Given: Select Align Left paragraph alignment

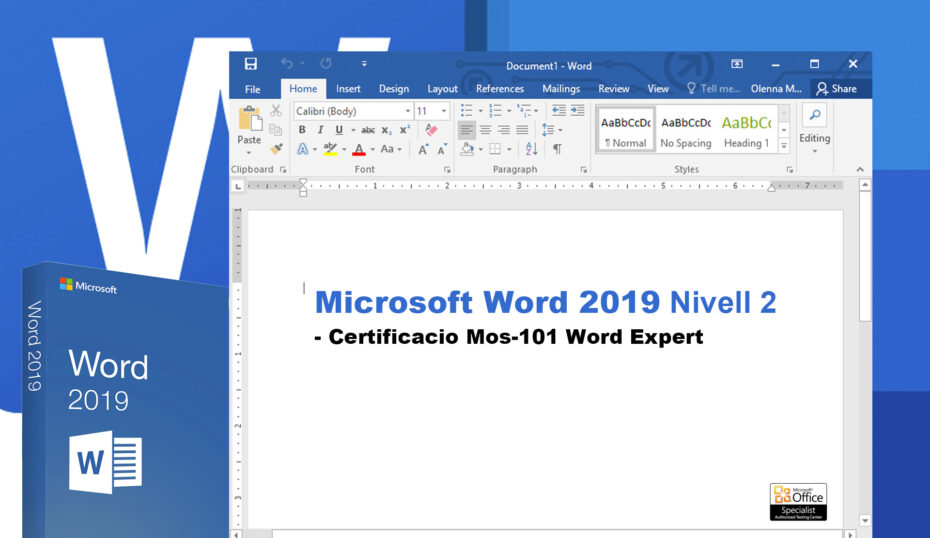Looking at the screenshot, I should point(467,130).
